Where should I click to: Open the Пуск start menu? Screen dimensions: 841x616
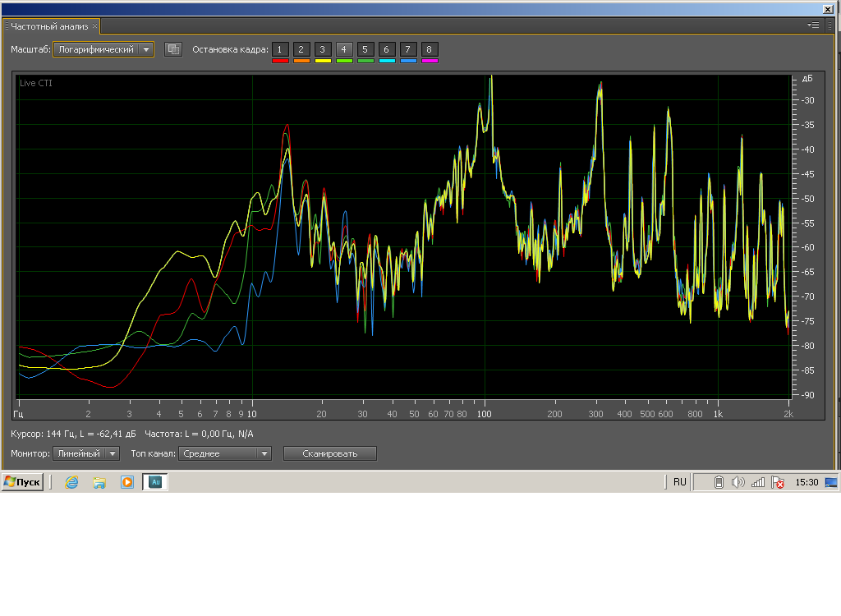point(22,482)
